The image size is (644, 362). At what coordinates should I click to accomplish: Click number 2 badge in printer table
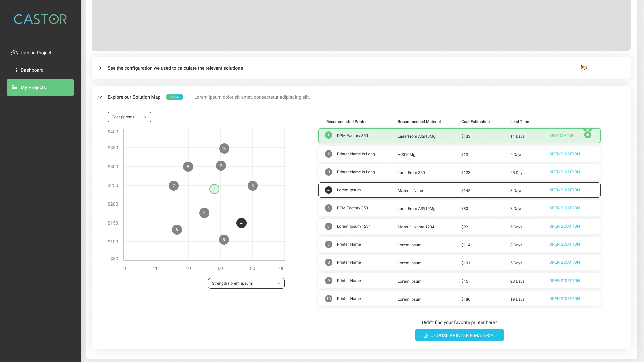tap(329, 154)
